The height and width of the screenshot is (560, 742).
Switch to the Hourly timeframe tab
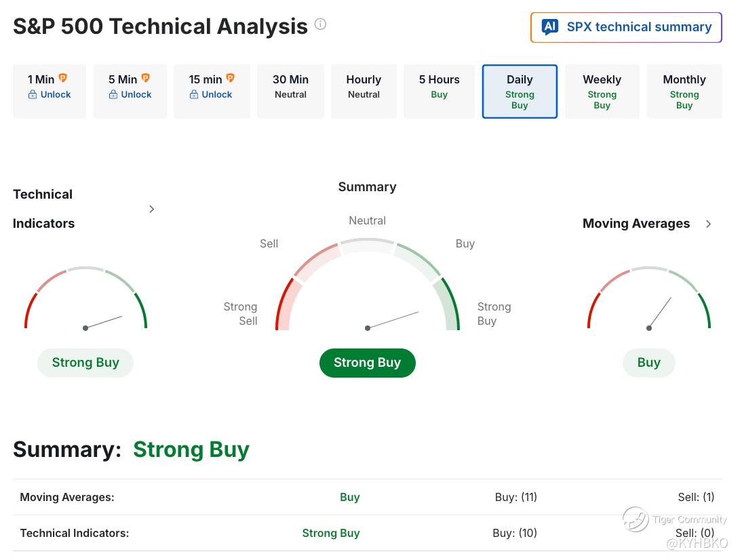click(364, 92)
